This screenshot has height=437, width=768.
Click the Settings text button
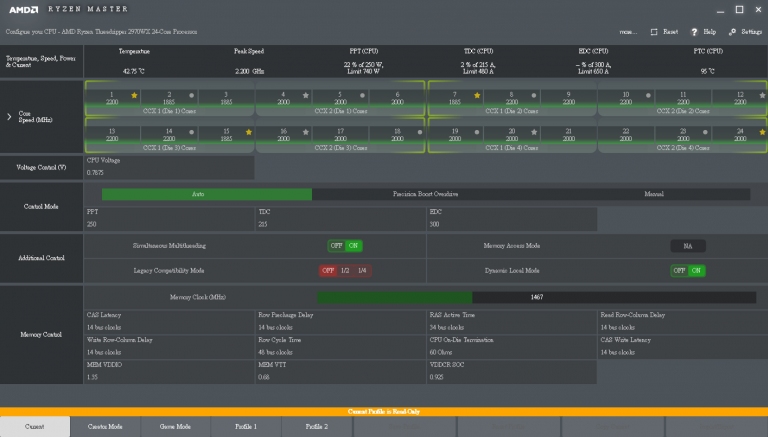click(x=751, y=32)
